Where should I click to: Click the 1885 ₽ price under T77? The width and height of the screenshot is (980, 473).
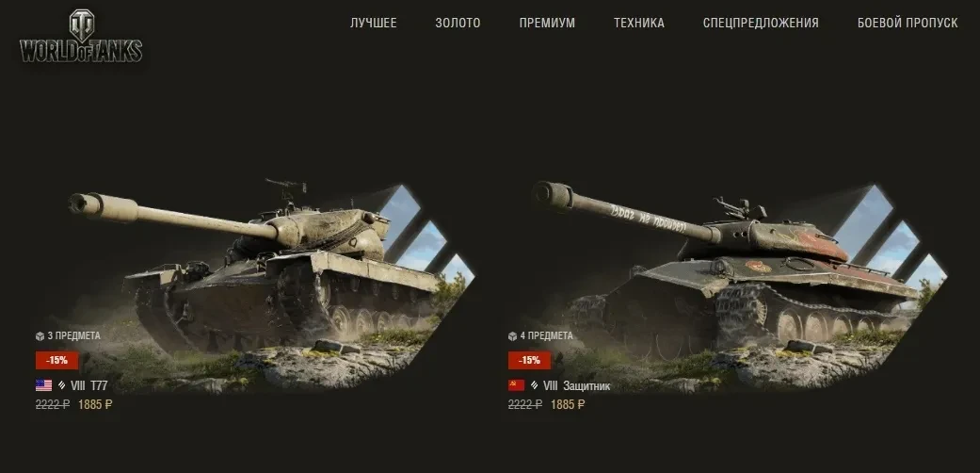95,405
